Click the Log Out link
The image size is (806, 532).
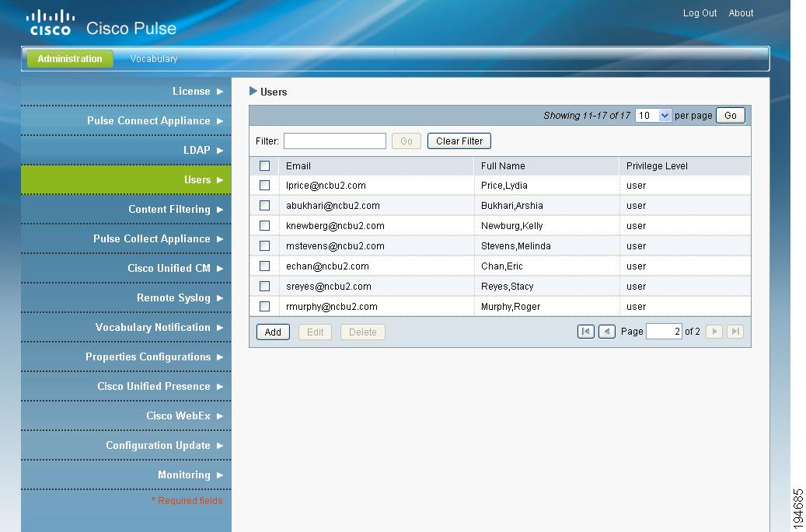tap(698, 12)
